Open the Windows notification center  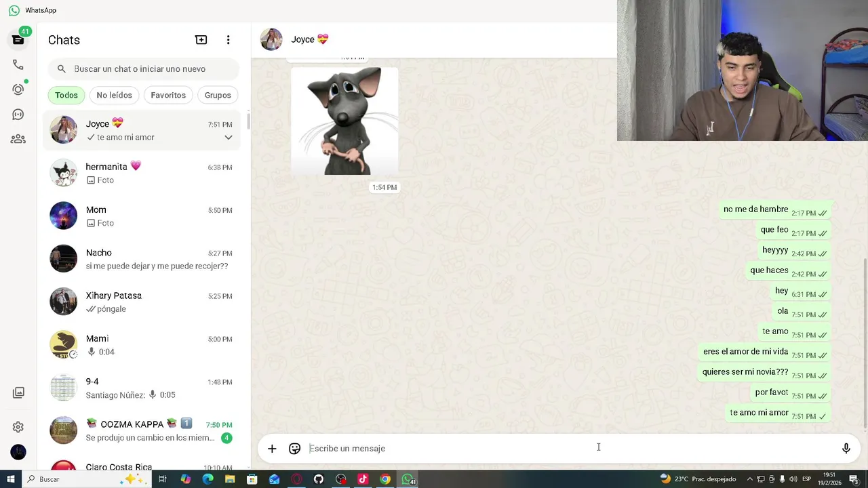coord(854,479)
